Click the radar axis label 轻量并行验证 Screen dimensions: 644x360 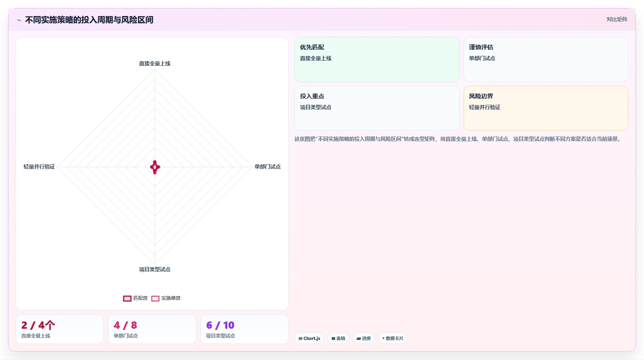point(39,167)
